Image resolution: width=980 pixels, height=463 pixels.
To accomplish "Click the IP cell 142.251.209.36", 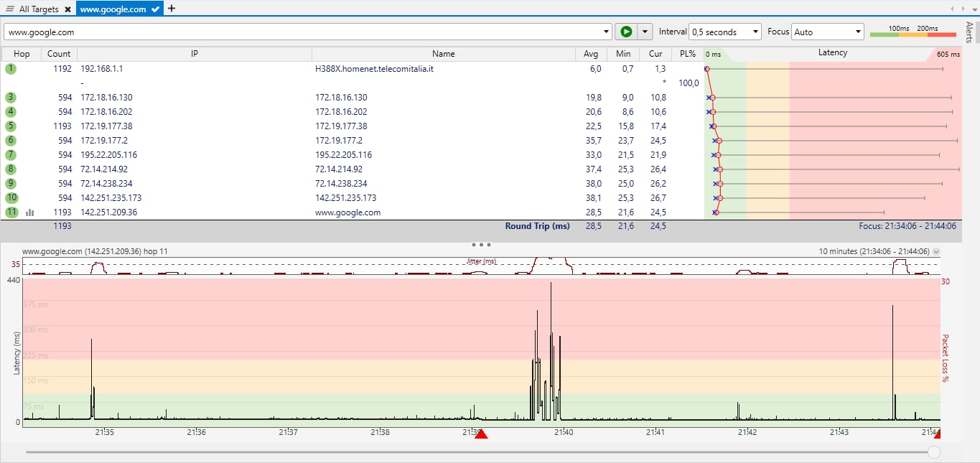I will 109,212.
